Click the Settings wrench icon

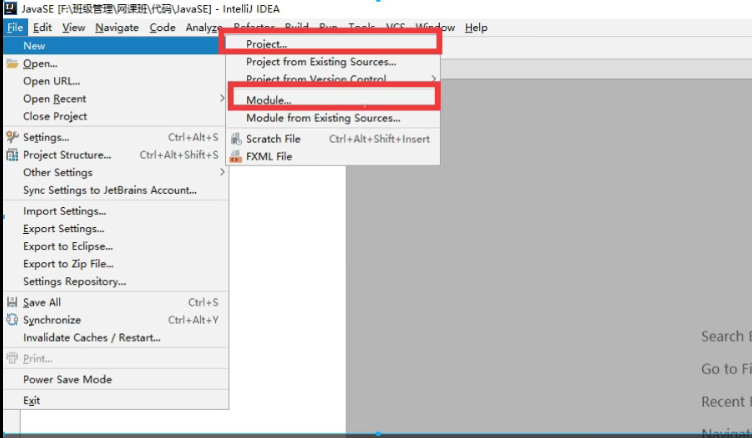tap(12, 137)
